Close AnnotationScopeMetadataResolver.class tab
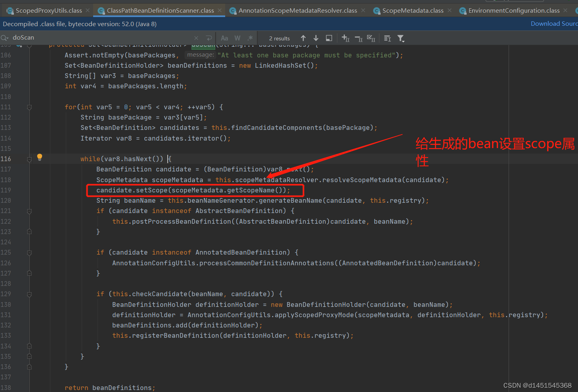The width and height of the screenshot is (578, 392). tap(363, 11)
